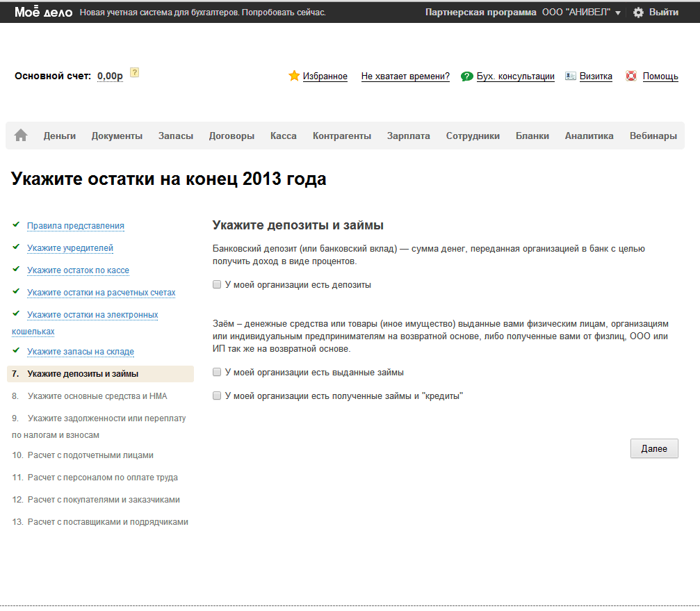700x611 pixels.
Task: Open the Контрагенты menu
Action: coord(342,136)
